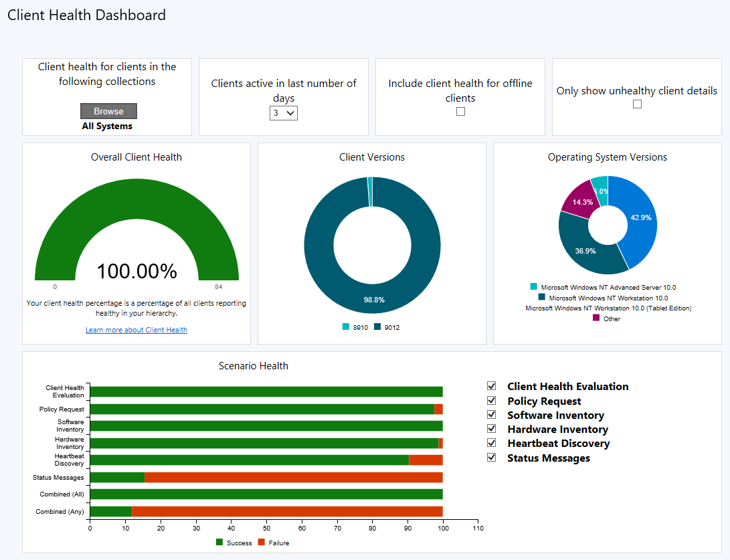
Task: Uncheck Client Health Evaluation scenario
Action: pyautogui.click(x=492, y=386)
